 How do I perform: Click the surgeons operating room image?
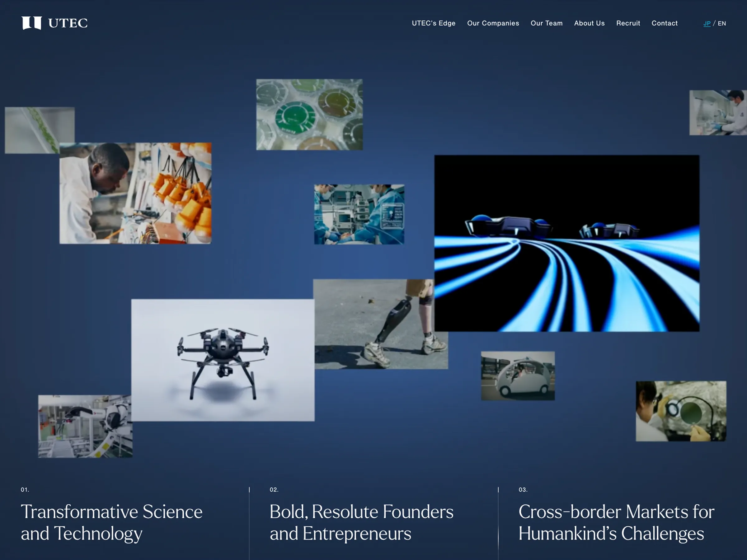359,214
